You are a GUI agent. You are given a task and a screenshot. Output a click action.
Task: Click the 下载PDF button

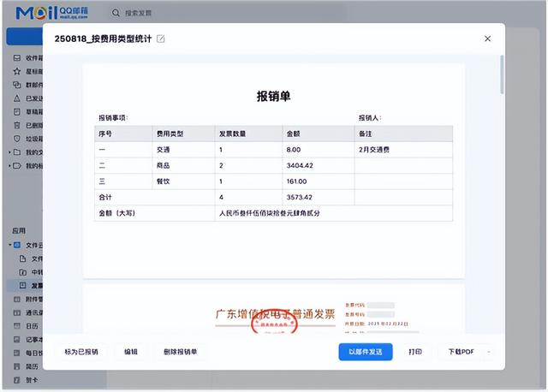(462, 352)
